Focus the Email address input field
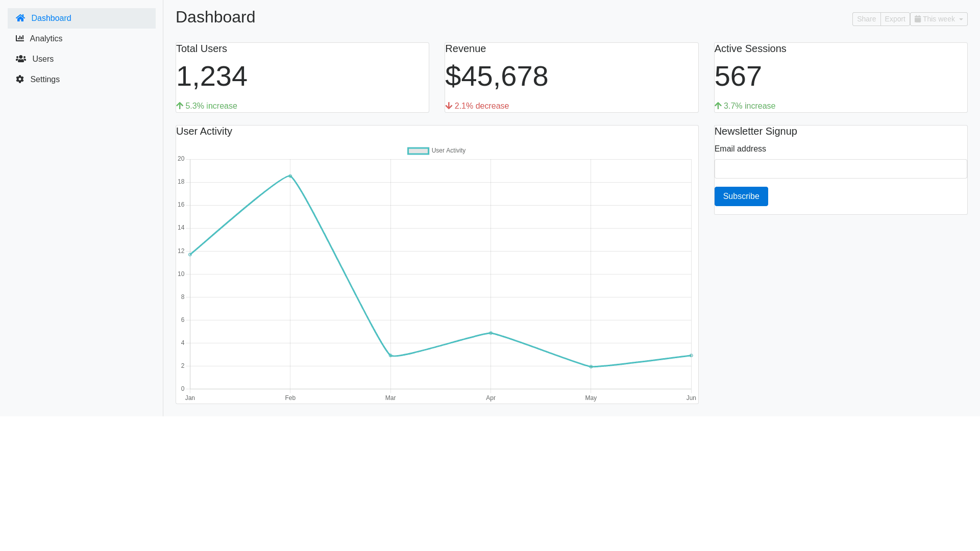Viewport: 980px width, 551px height. 840,169
